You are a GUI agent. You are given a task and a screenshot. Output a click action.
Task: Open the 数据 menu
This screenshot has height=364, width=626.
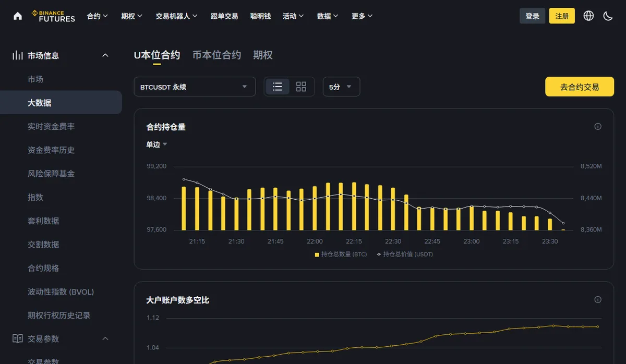[328, 16]
